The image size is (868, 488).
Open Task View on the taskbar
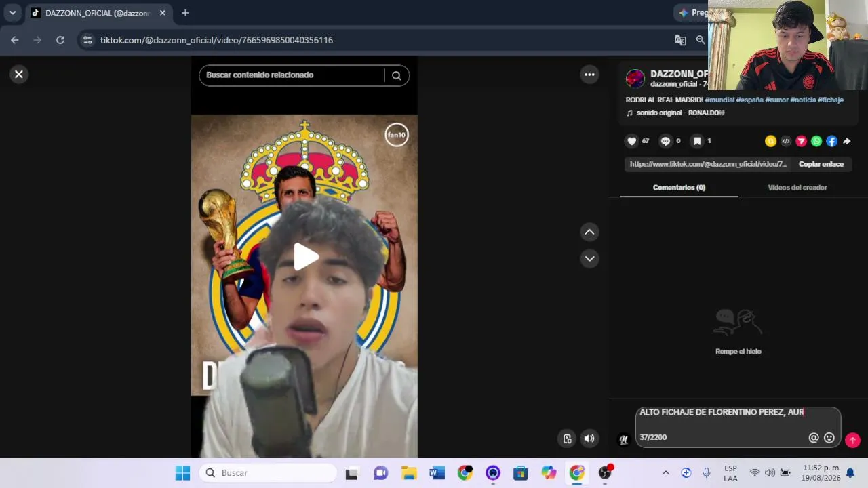coord(351,473)
